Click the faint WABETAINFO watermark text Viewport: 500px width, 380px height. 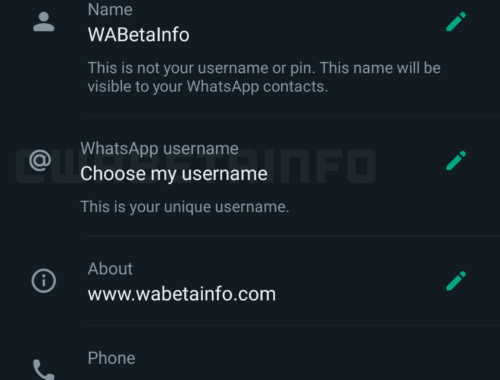pos(196,166)
